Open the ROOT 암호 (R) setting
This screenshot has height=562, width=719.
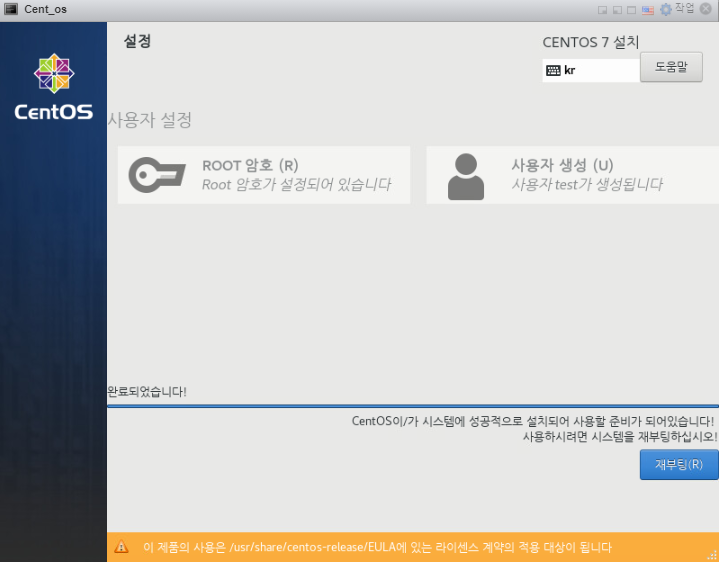(x=264, y=175)
